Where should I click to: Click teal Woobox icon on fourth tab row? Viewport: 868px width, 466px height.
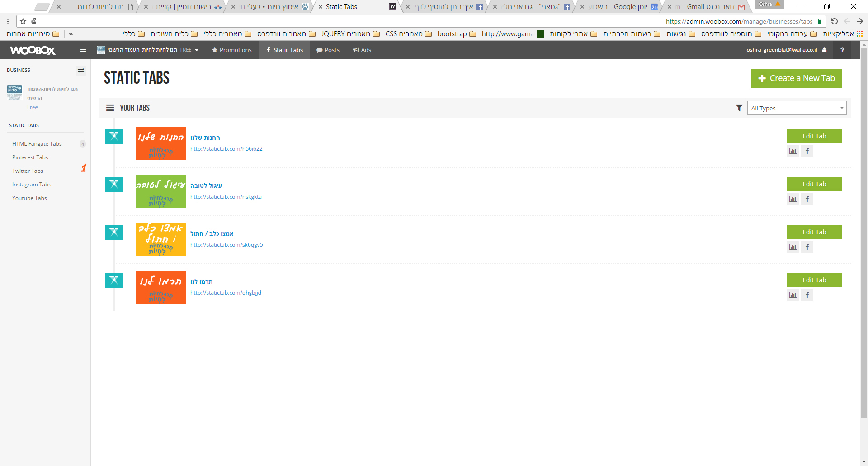[x=114, y=280]
